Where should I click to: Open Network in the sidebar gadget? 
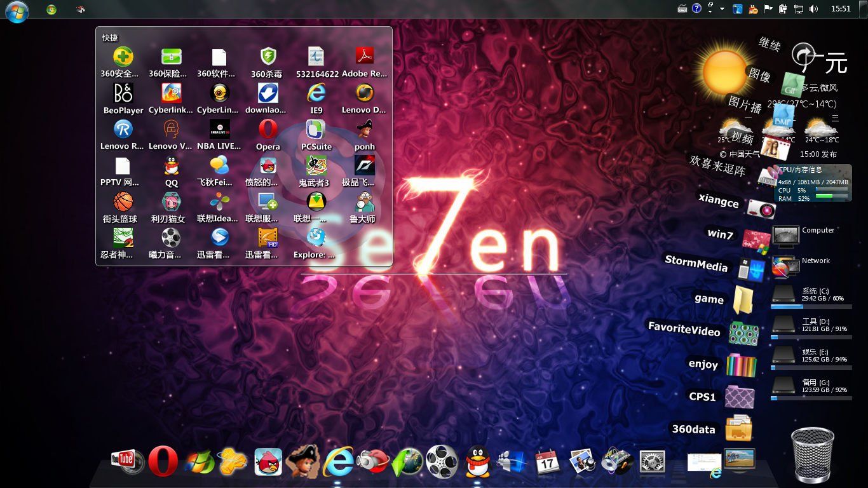tap(801, 266)
